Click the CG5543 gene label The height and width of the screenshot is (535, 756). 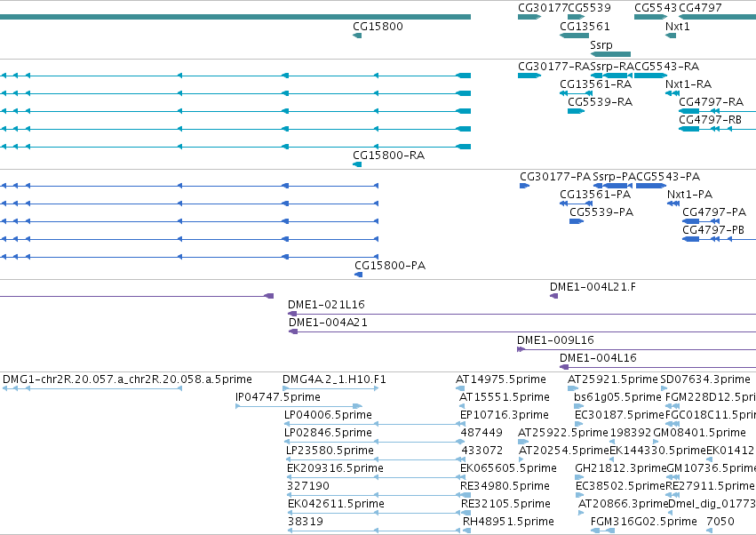point(656,8)
